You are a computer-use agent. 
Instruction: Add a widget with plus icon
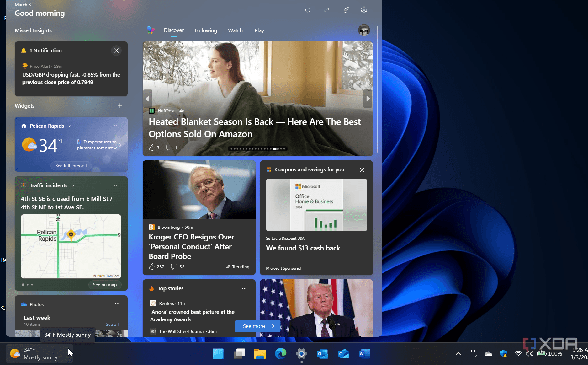[120, 106]
